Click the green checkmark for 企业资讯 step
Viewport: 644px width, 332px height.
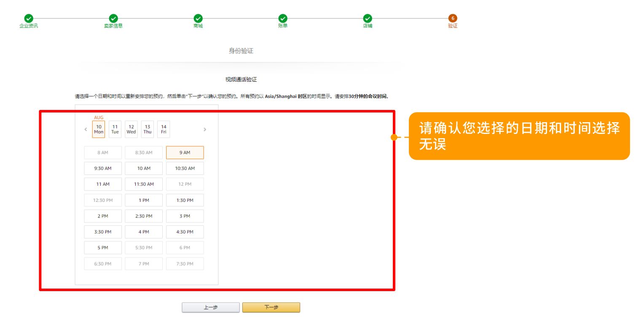[x=28, y=19]
